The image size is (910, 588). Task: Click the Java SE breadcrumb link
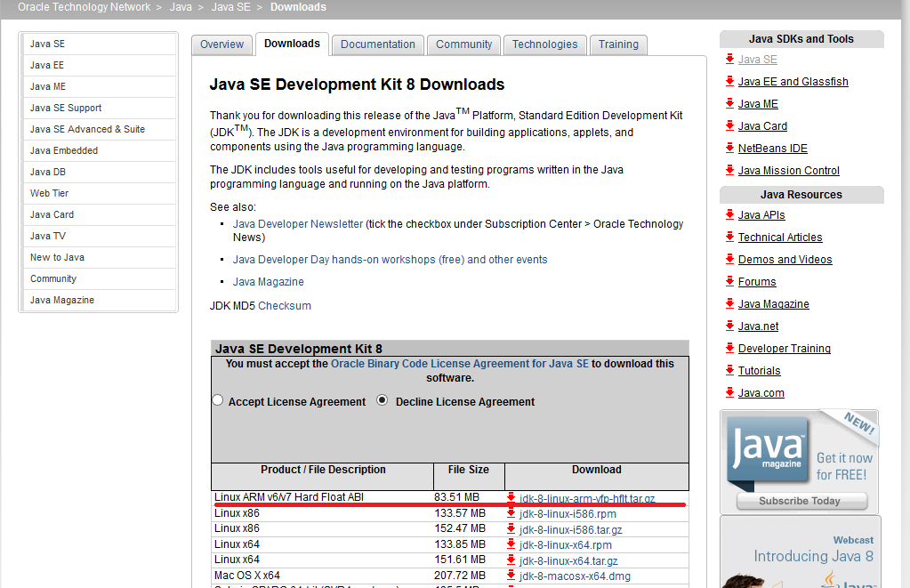pos(231,7)
